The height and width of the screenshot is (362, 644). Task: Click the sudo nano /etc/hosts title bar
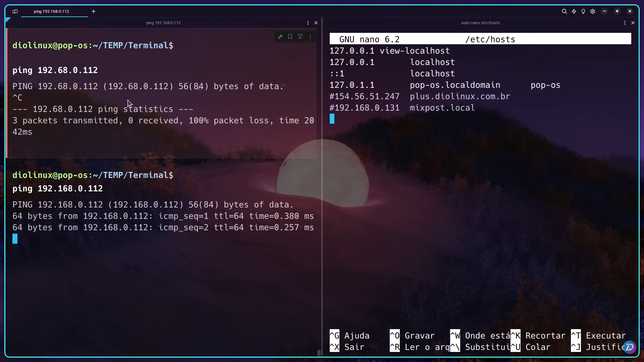[480, 22]
